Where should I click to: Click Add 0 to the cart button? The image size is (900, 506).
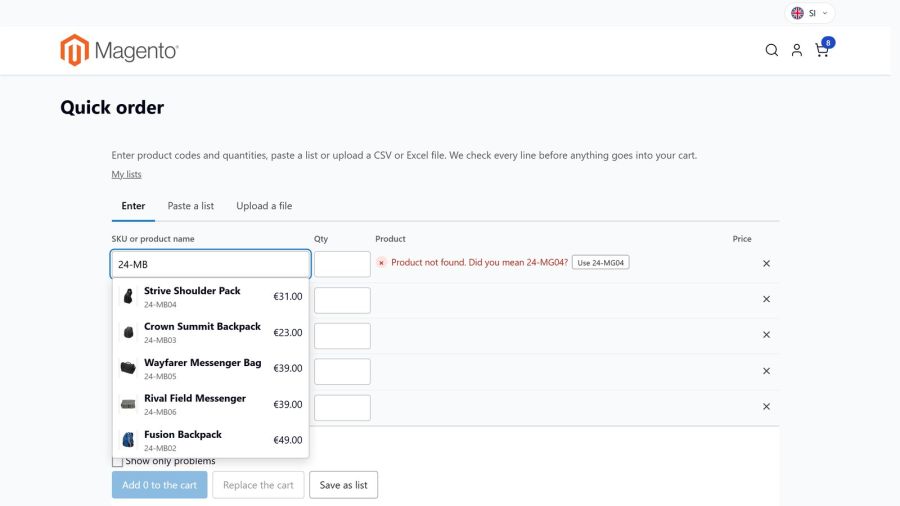click(x=160, y=485)
